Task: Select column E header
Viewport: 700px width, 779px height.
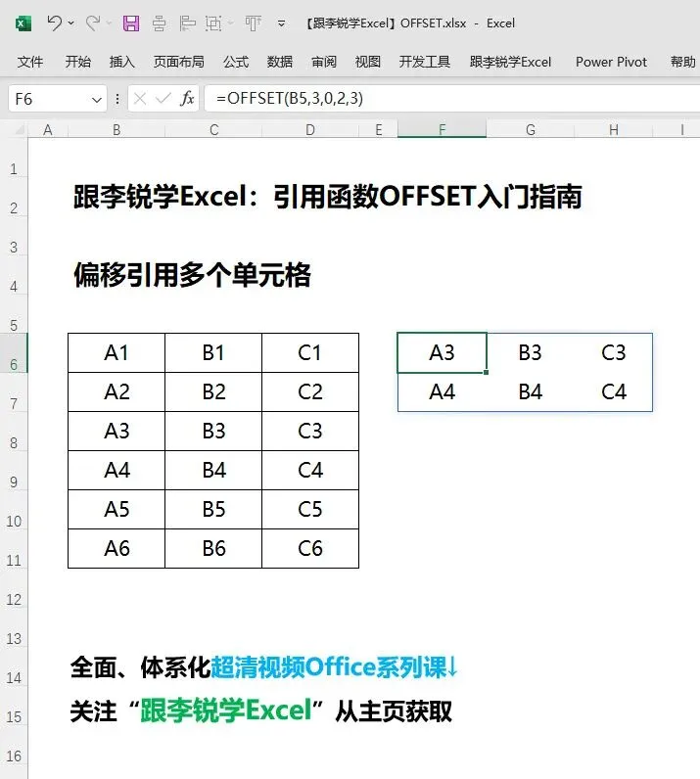Action: [x=378, y=130]
